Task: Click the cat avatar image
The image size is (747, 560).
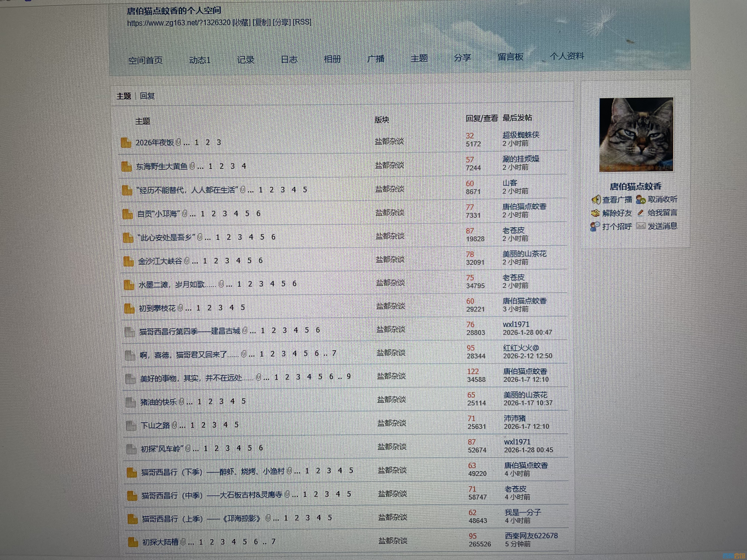Action: pos(636,135)
